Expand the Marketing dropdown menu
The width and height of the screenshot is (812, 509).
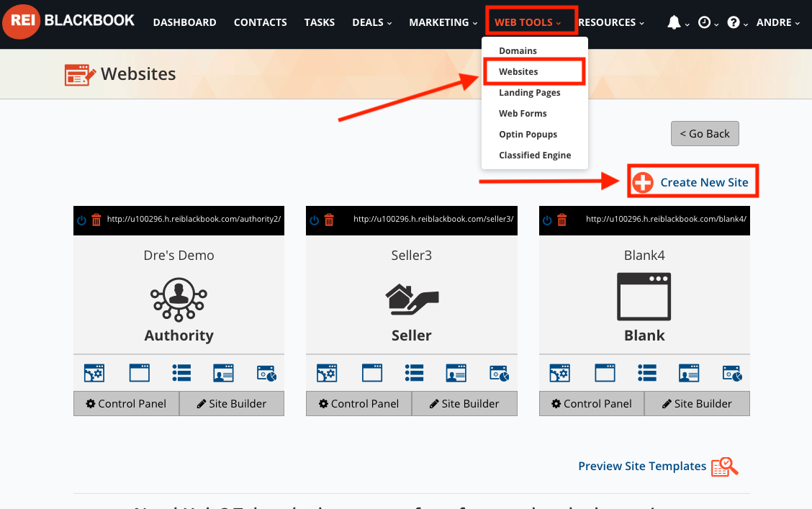click(x=443, y=22)
